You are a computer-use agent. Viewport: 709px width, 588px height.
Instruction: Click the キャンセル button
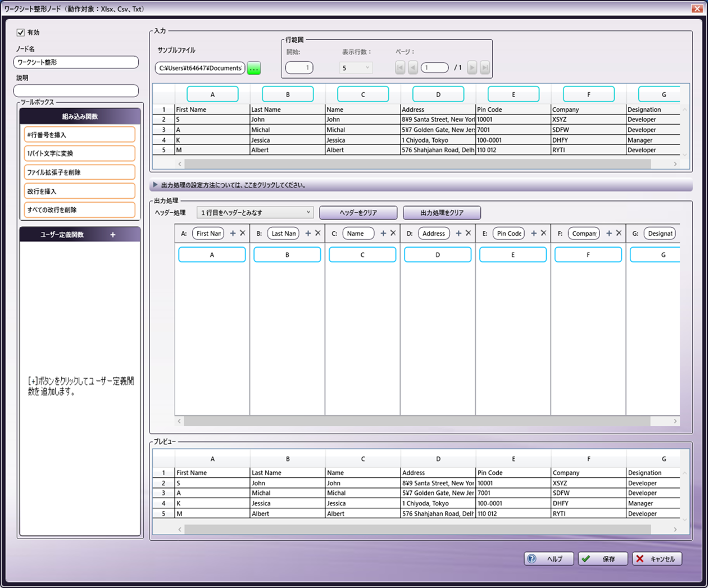[x=657, y=559]
